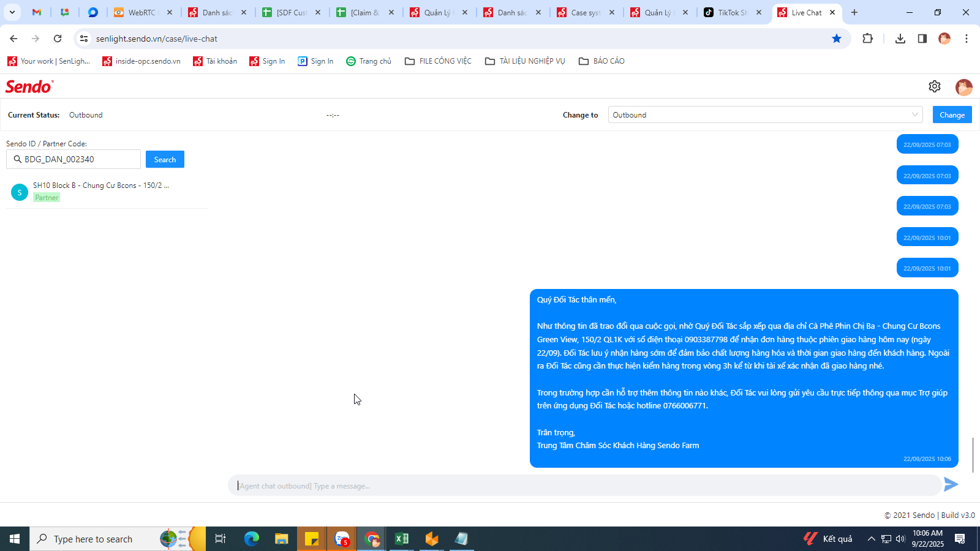The width and height of the screenshot is (980, 551).
Task: Open the TÀI LIỆU NGHIỆP VỤ bookmark folder
Action: tap(525, 61)
